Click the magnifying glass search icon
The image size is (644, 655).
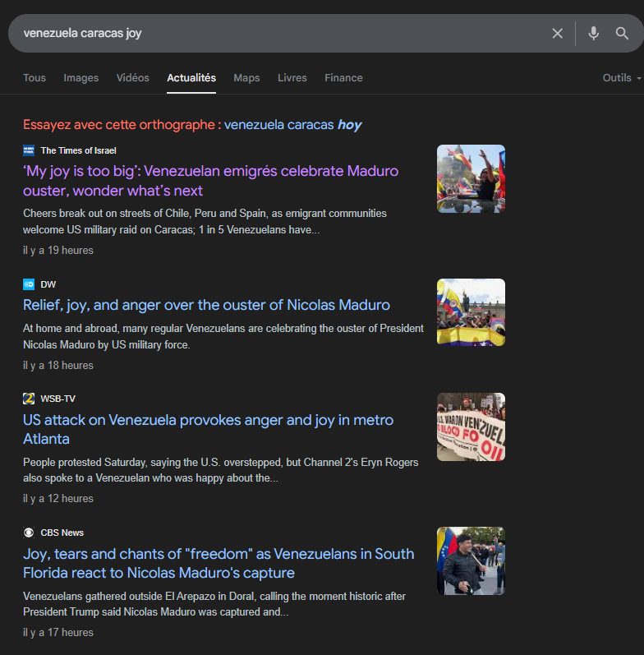pyautogui.click(x=622, y=34)
